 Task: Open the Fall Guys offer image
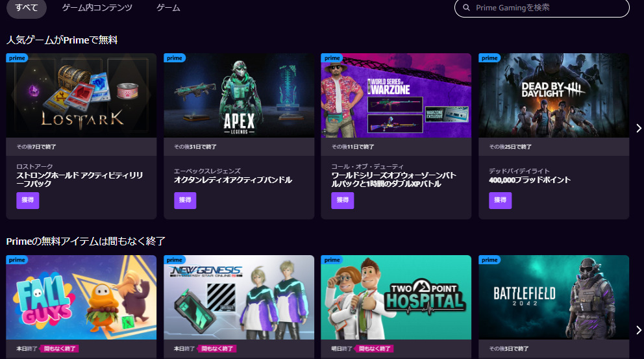pyautogui.click(x=81, y=297)
